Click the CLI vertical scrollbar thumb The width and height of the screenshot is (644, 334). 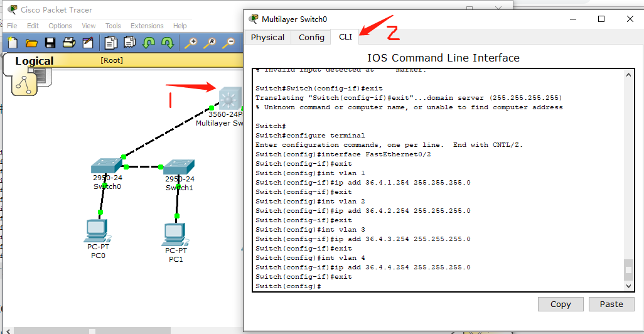pyautogui.click(x=628, y=270)
